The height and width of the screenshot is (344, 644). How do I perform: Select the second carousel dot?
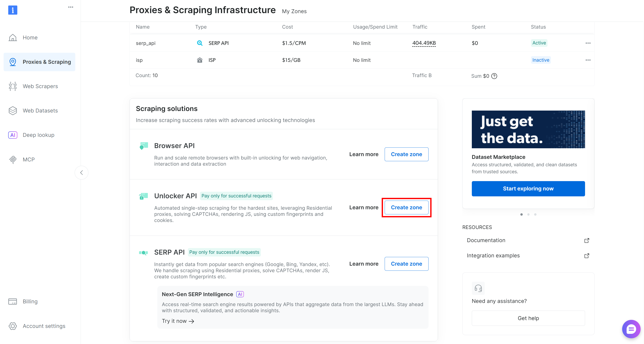528,214
